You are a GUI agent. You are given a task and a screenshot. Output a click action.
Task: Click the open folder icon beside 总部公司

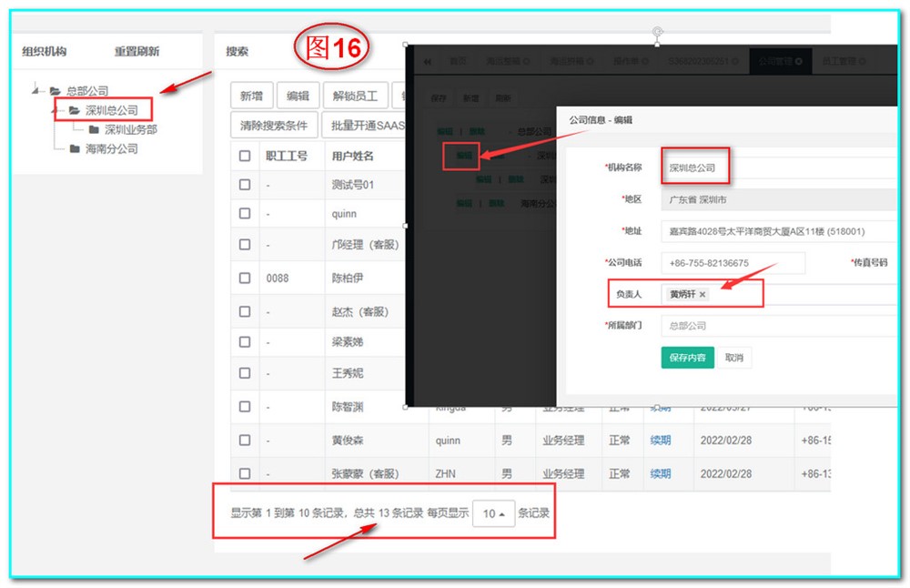(56, 91)
